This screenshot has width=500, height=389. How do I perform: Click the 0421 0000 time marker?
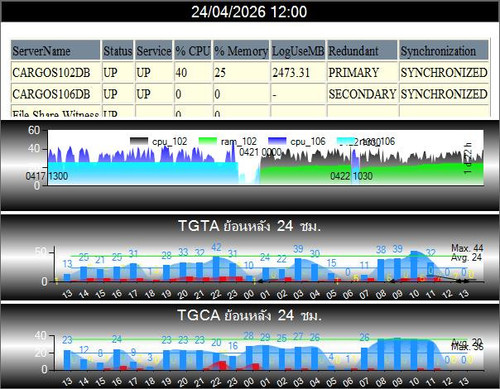[260, 153]
